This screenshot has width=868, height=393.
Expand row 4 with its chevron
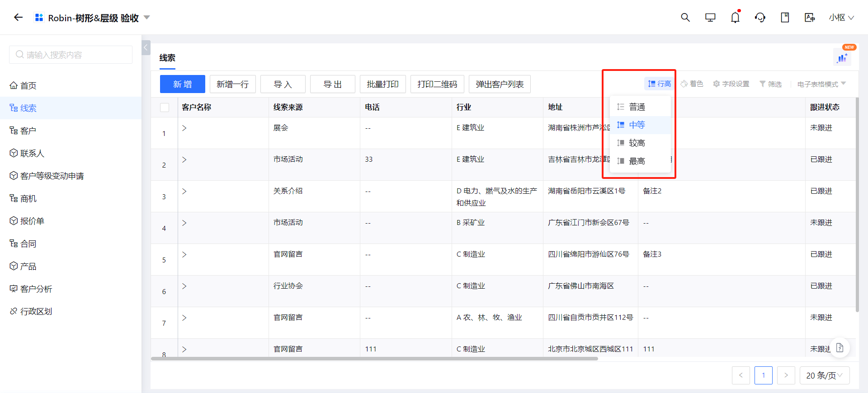point(184,223)
